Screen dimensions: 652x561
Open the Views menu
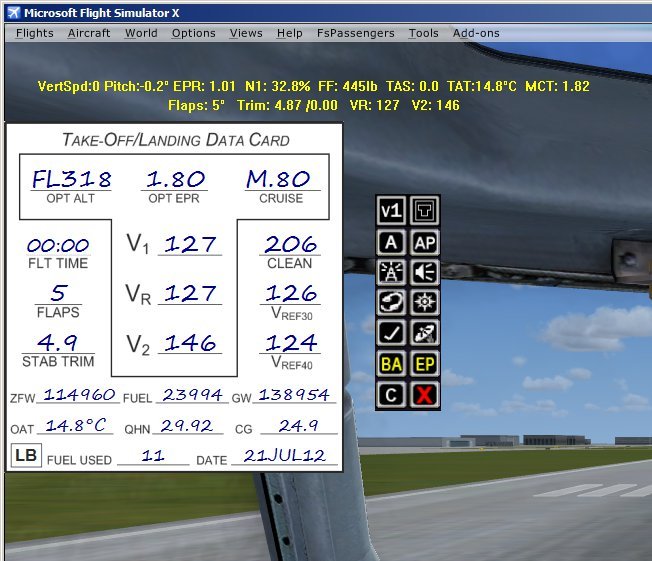(246, 33)
